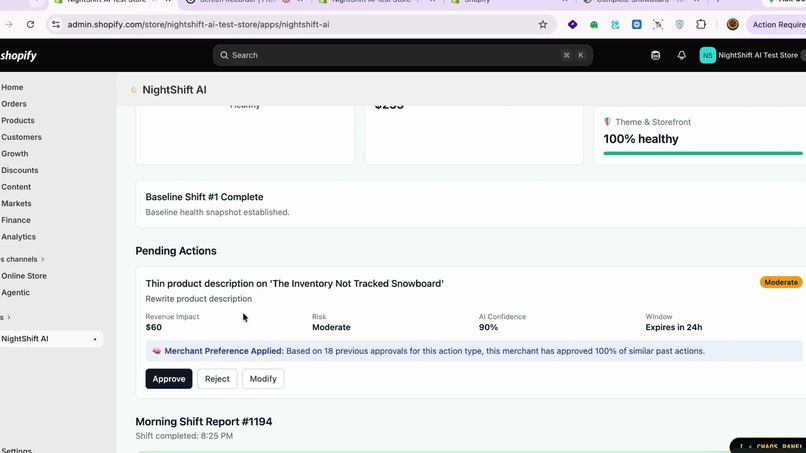Click 'Expires in 24h' window value

[x=674, y=328]
